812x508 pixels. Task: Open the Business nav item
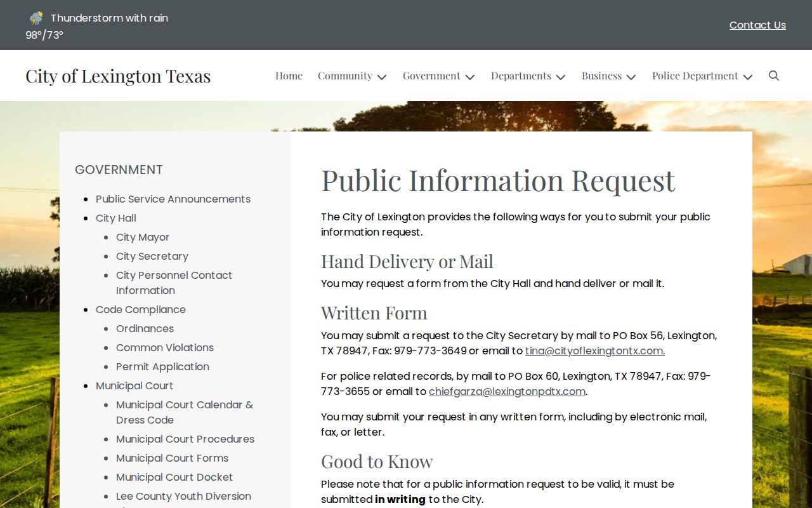click(601, 76)
